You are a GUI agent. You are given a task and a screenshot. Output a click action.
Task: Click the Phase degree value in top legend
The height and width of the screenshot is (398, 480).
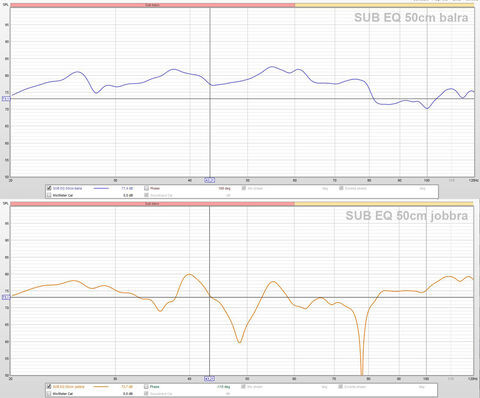click(x=224, y=188)
